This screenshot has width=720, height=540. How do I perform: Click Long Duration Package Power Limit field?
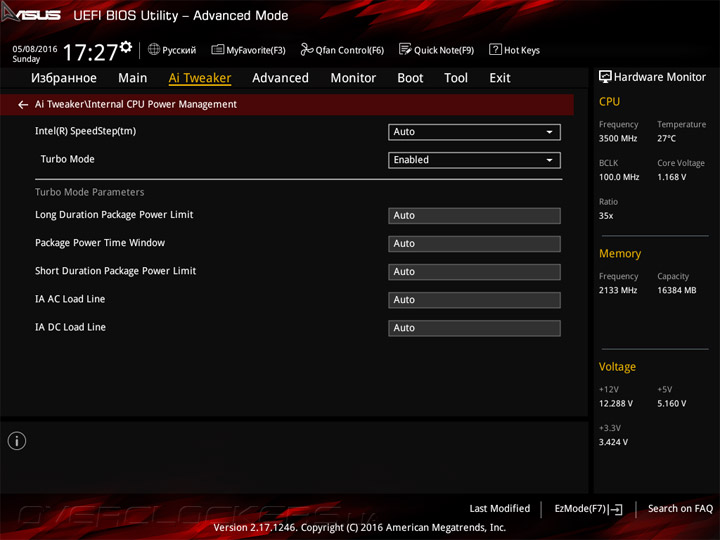474,215
